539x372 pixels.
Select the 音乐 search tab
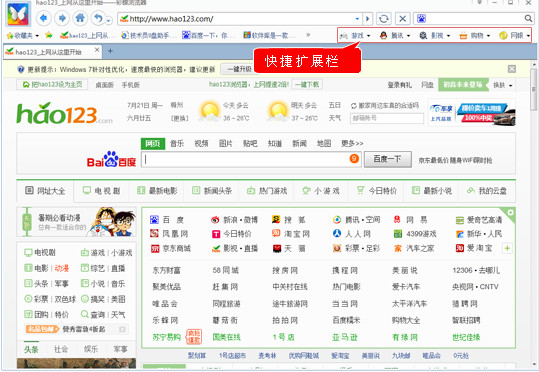click(177, 143)
